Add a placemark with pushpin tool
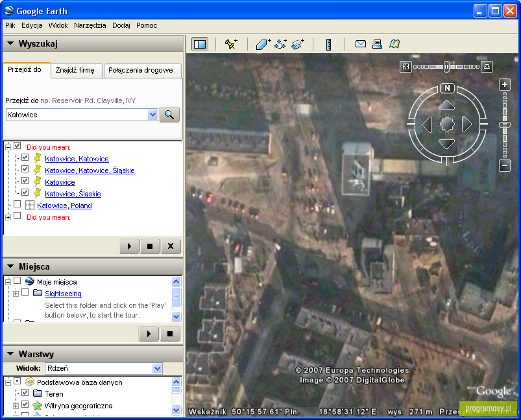Screen dimensions: 521x420 [231, 44]
